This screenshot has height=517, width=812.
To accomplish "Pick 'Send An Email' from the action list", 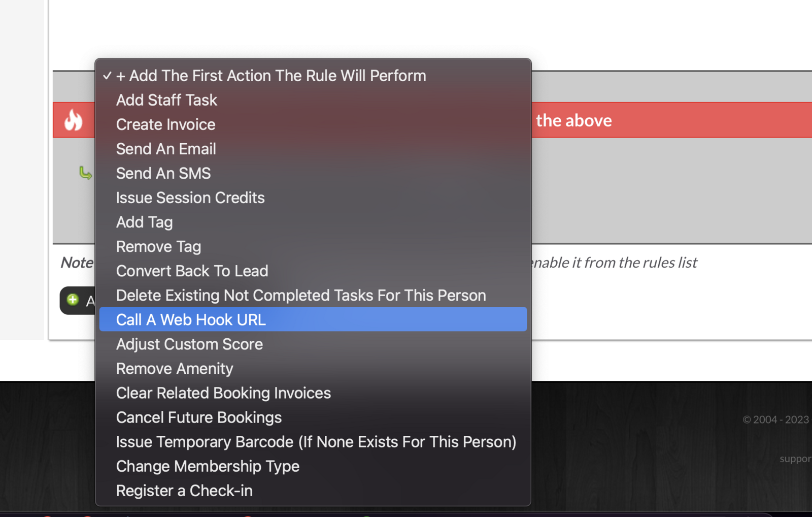I will (166, 149).
